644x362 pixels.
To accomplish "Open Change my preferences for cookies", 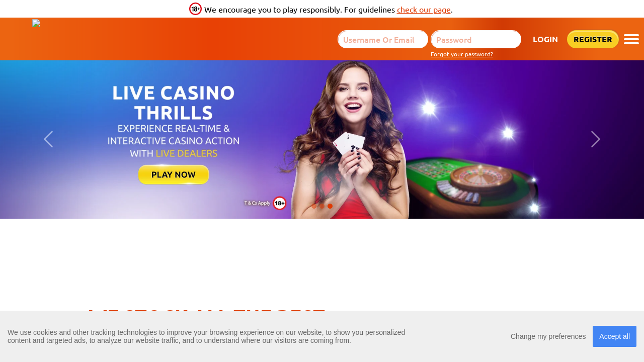I will click(548, 336).
